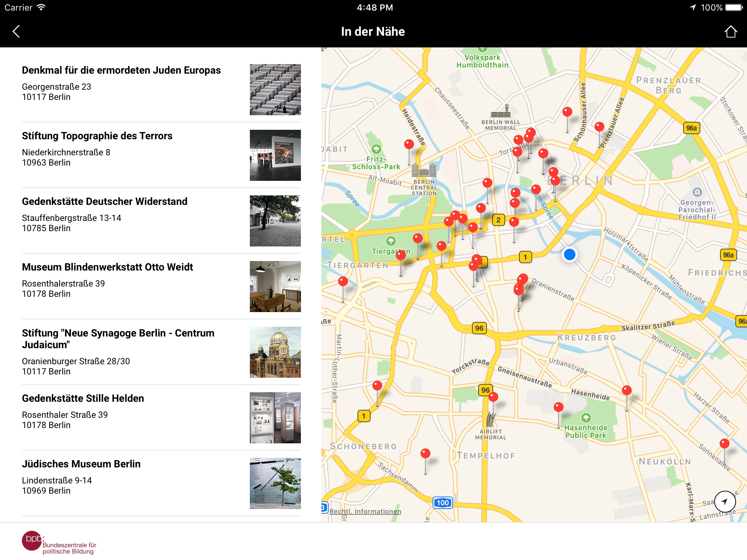Tap the Lindenstraße 9-14 address text

click(57, 481)
